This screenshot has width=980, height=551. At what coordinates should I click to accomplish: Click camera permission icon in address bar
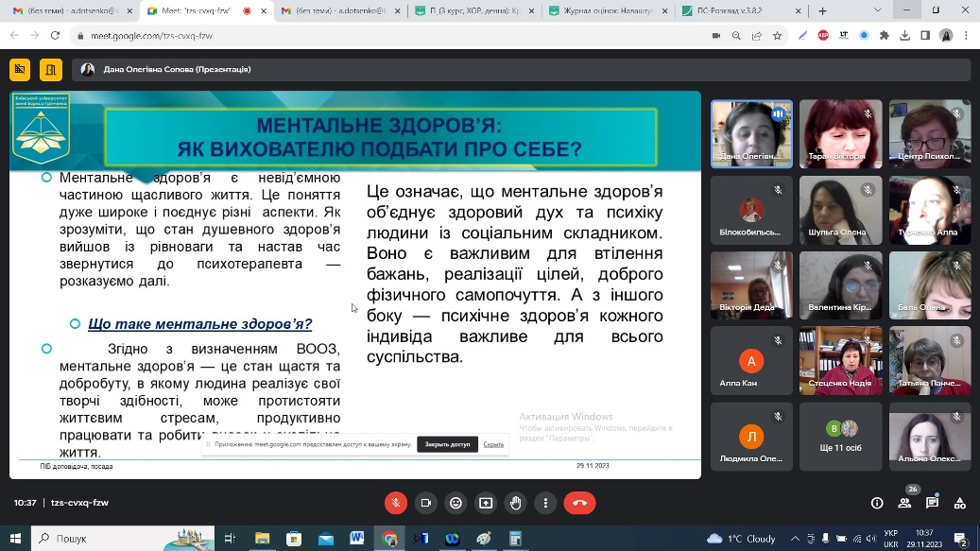[x=716, y=36]
